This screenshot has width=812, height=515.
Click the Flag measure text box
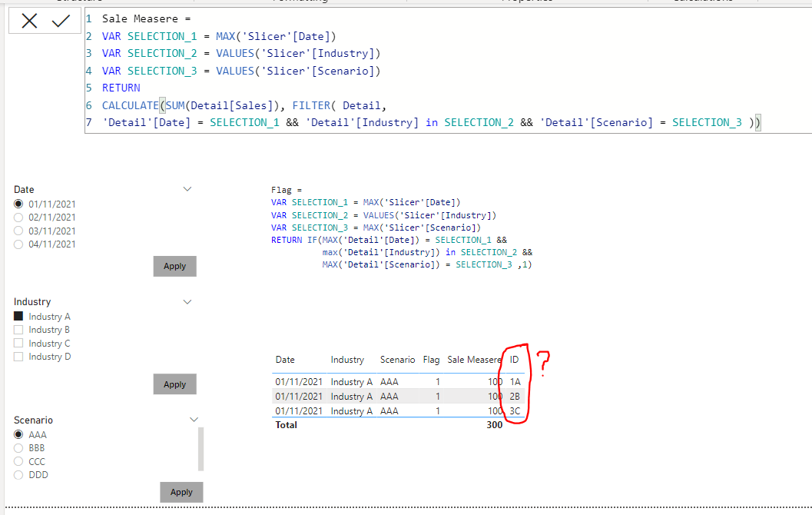pyautogui.click(x=401, y=228)
